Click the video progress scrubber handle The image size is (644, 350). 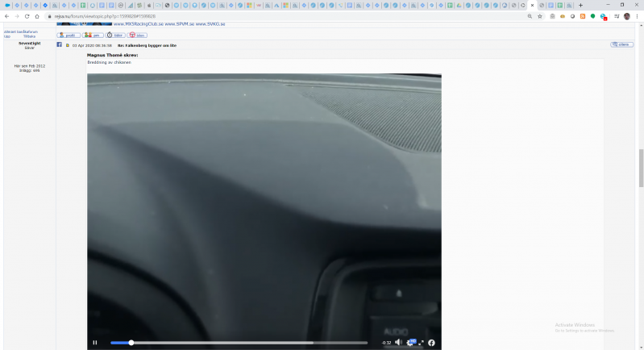tap(131, 343)
